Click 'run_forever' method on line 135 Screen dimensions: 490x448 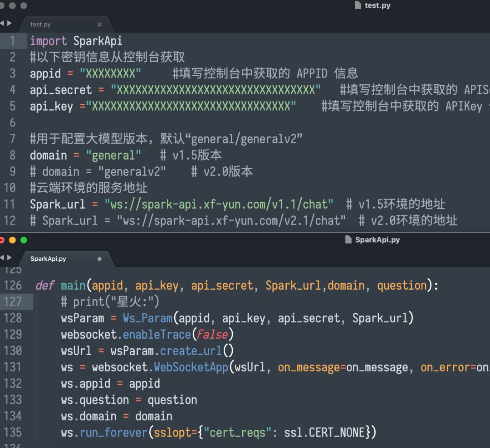113,433
